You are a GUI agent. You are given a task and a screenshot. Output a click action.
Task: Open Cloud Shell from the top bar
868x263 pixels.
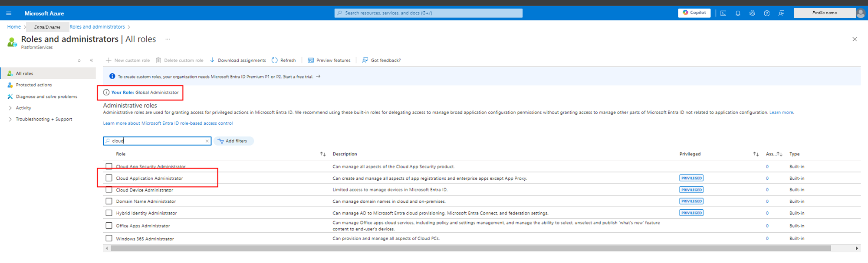pyautogui.click(x=723, y=13)
